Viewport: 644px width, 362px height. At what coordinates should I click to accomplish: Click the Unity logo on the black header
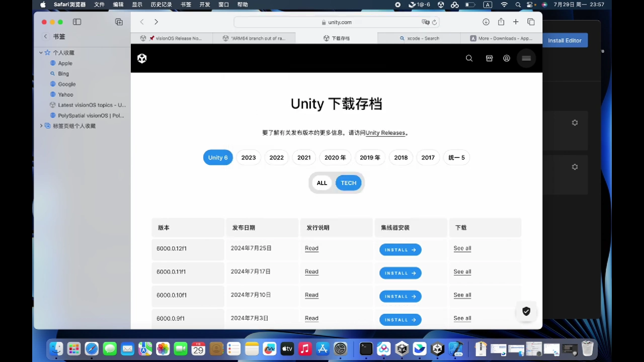coord(142,58)
